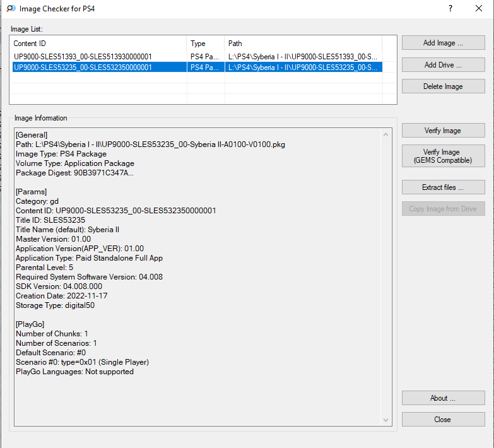
Task: Click Verify Image (GEMS Compatible)
Action: point(443,156)
